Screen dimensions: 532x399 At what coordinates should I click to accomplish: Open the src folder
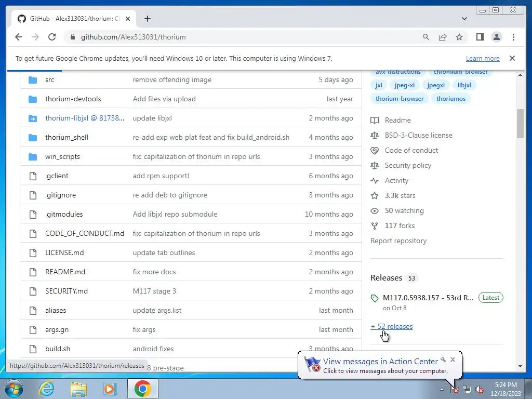coord(49,79)
